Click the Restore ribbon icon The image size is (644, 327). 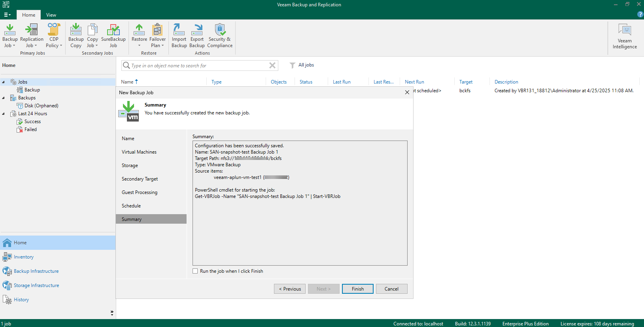(x=139, y=36)
